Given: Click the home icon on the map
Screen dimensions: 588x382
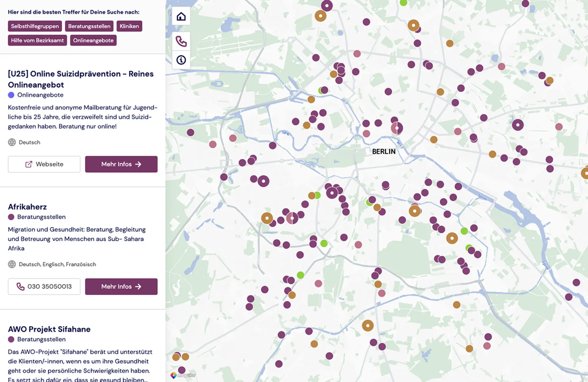Looking at the screenshot, I should pos(181,16).
